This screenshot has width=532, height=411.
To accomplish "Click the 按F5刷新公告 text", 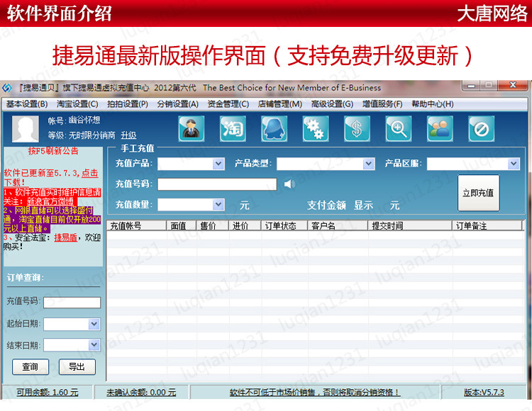I will [x=53, y=151].
